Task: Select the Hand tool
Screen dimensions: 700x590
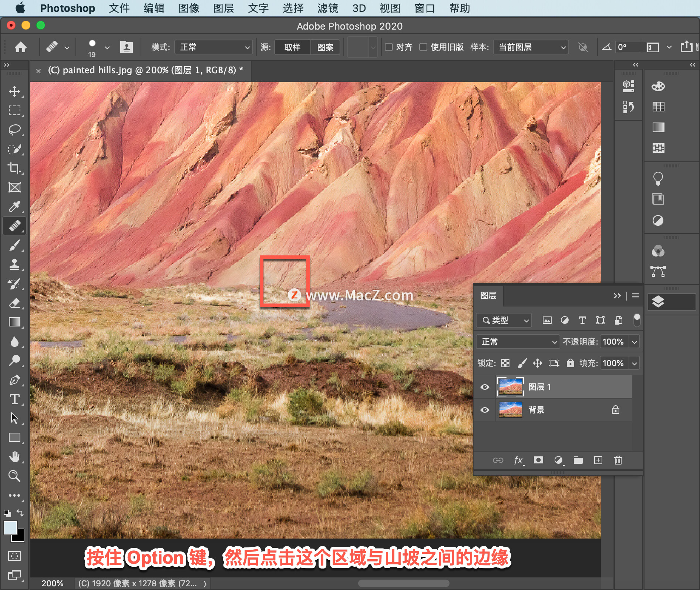Action: click(x=14, y=457)
